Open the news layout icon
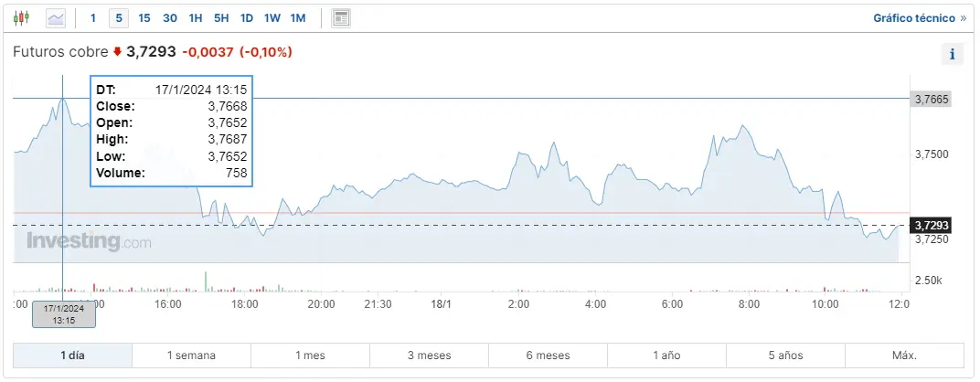 click(340, 17)
